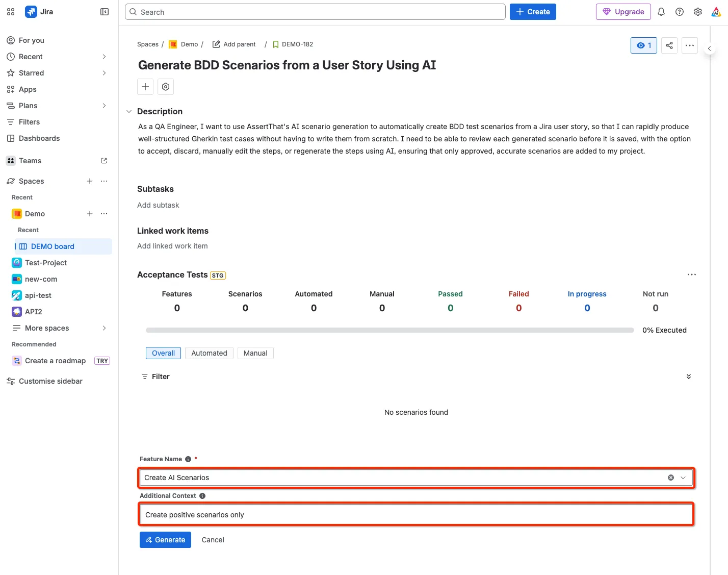Click the Generate button
728x575 pixels.
(x=165, y=540)
